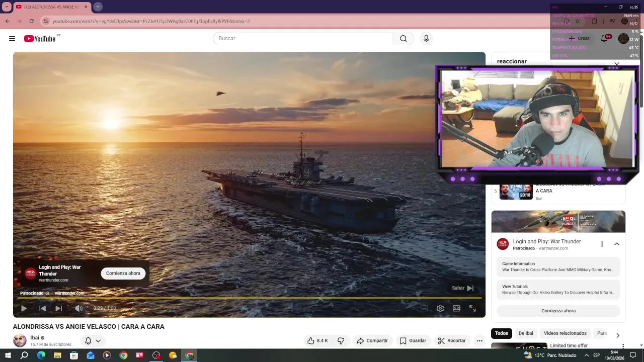
Task: Click the browser address bar URL
Action: point(151,21)
